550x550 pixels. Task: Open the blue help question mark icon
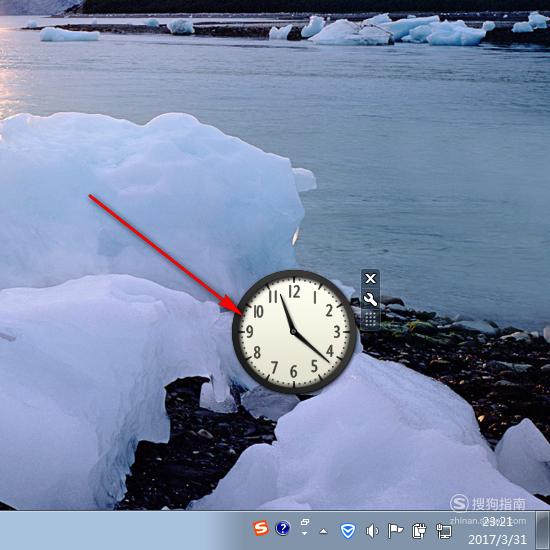tap(283, 528)
